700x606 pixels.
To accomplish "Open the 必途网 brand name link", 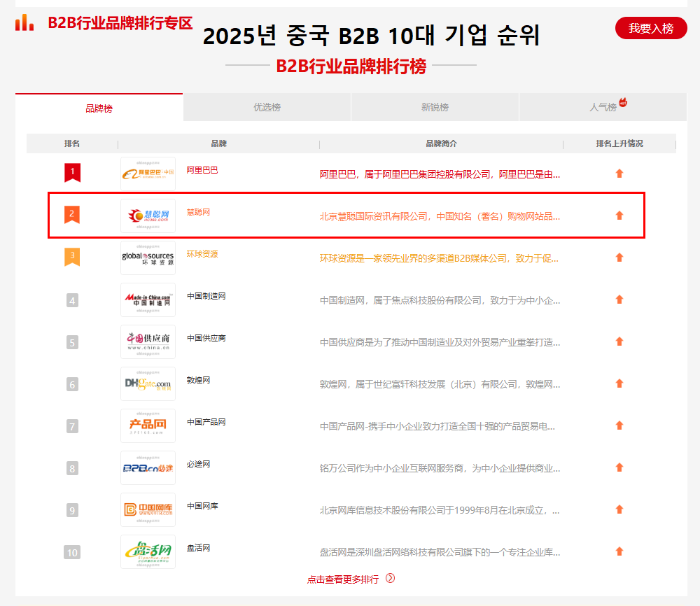I will point(198,464).
